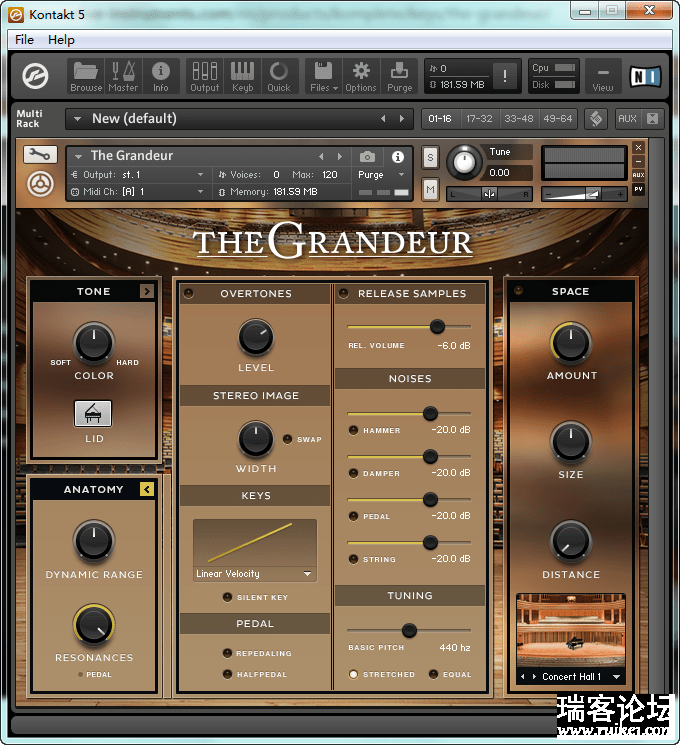
Task: Click the global Purge toolbar icon
Action: click(x=399, y=76)
